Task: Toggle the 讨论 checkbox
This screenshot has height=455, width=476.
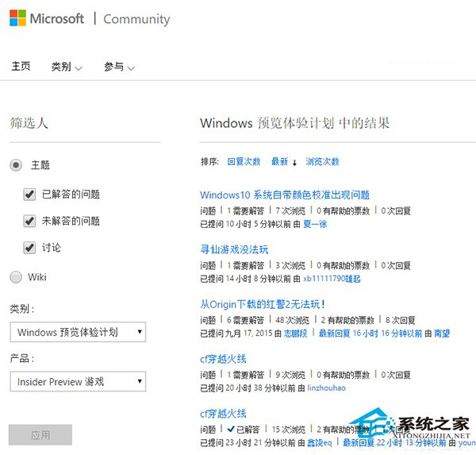Action: pos(29,248)
